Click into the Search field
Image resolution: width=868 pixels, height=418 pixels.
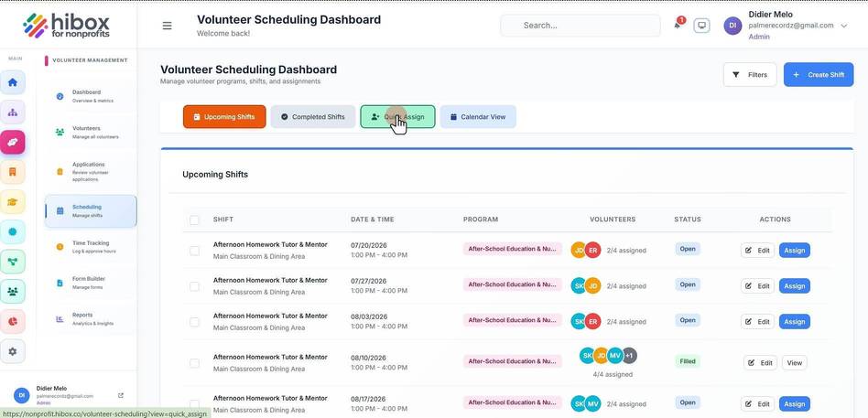(580, 26)
